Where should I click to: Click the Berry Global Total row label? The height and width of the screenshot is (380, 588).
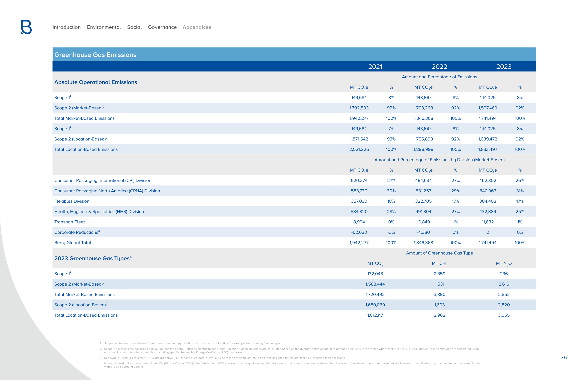coord(73,243)
